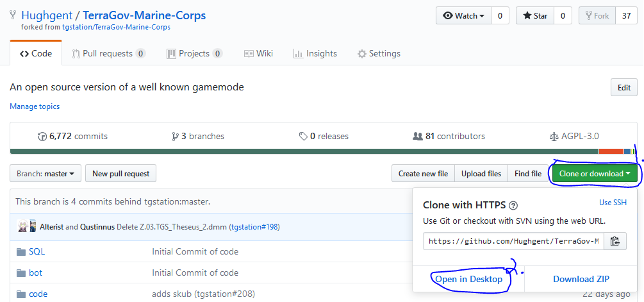View the 3 branches
The width and height of the screenshot is (644, 302).
tap(198, 137)
